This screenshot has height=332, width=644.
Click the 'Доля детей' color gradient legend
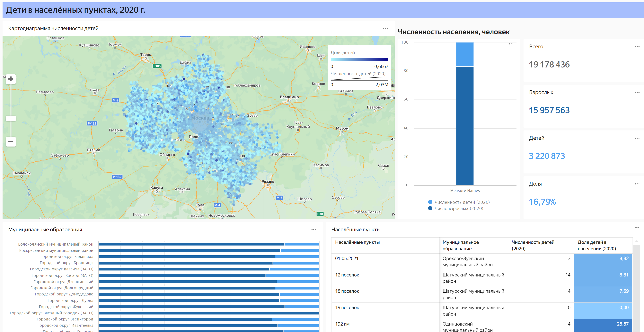[359, 59]
